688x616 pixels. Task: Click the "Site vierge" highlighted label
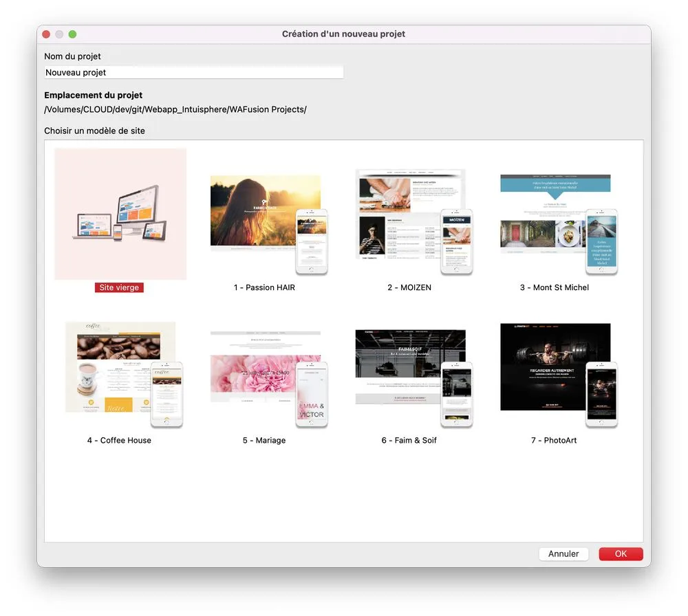(x=119, y=288)
